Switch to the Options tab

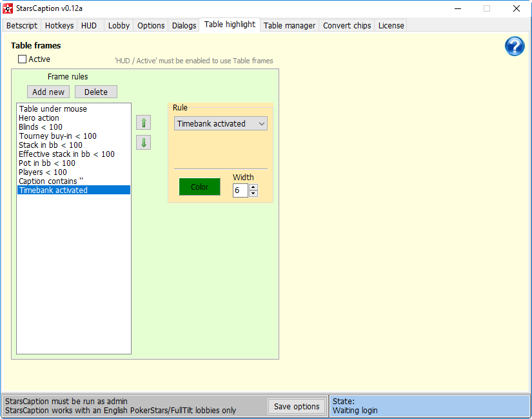[151, 25]
